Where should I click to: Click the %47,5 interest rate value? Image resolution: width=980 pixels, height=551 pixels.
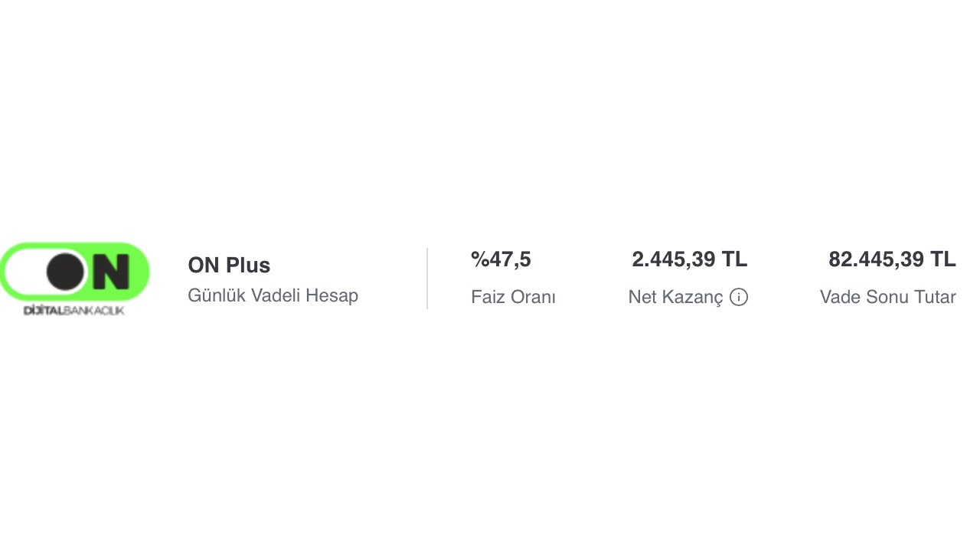tap(501, 259)
